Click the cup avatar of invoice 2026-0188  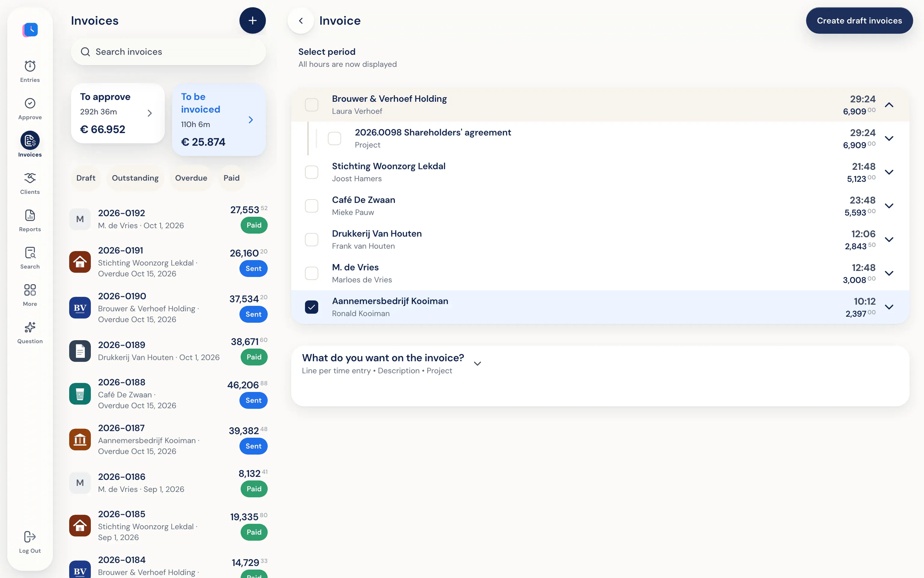(x=80, y=394)
